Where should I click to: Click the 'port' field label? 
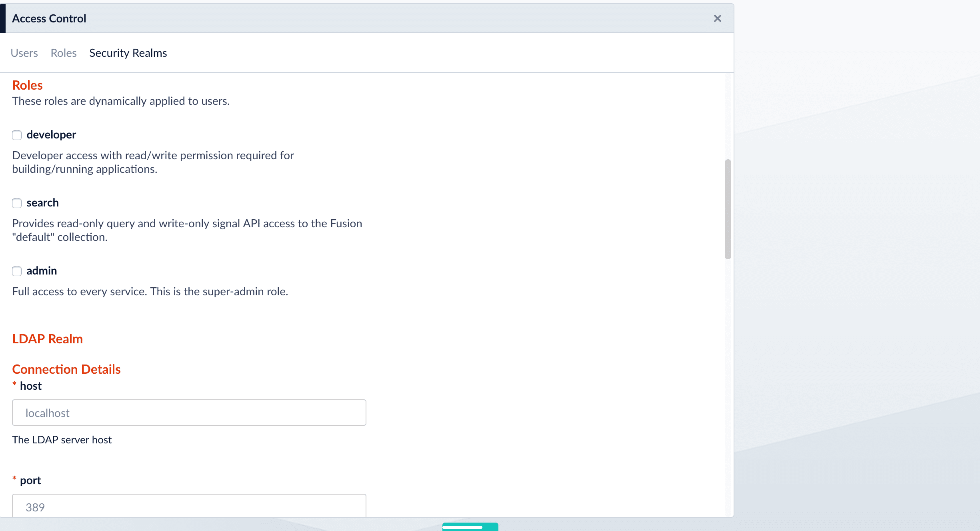[30, 481]
